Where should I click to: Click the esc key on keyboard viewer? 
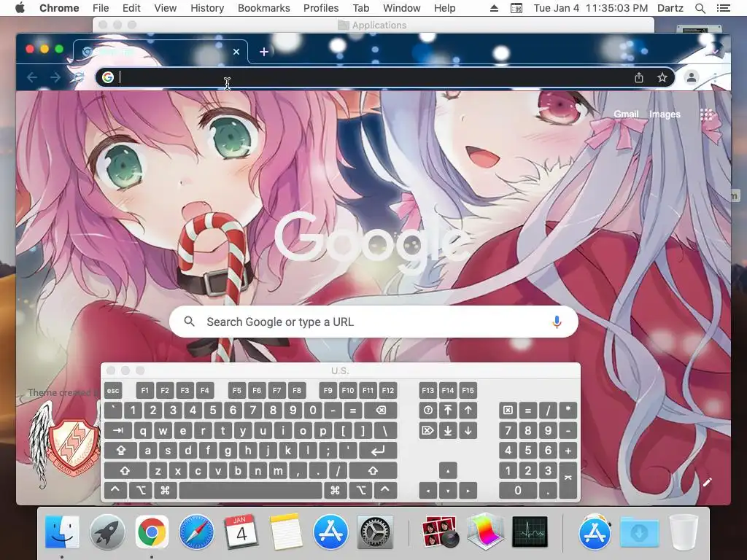pos(113,391)
